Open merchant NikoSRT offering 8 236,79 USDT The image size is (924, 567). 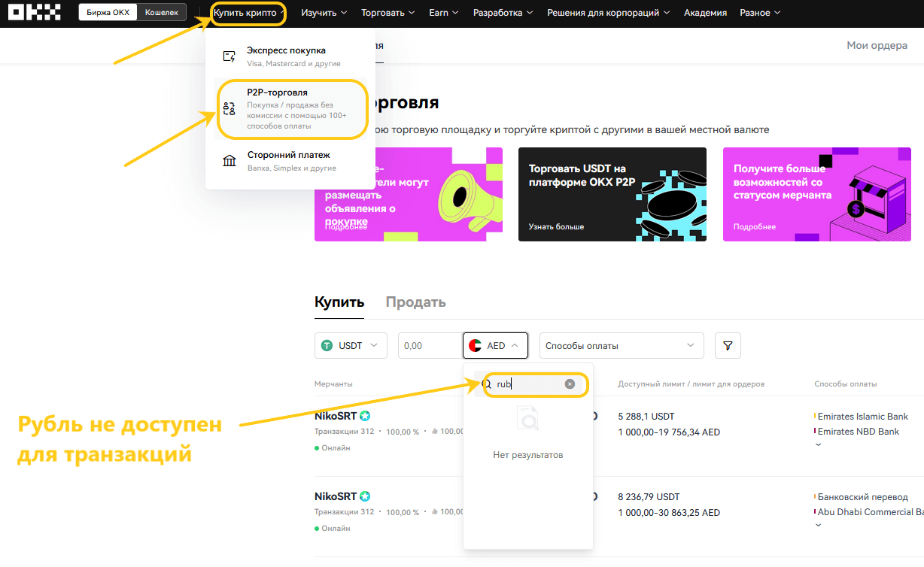pyautogui.click(x=336, y=496)
